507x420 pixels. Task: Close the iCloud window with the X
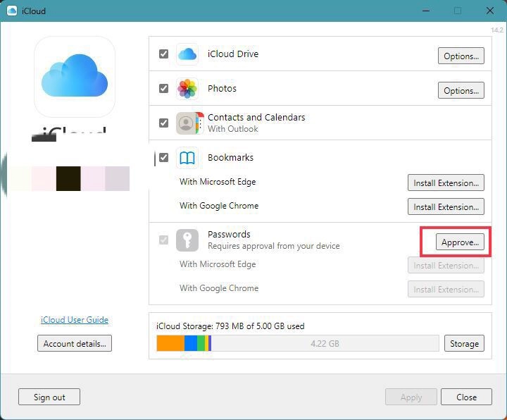pyautogui.click(x=490, y=11)
